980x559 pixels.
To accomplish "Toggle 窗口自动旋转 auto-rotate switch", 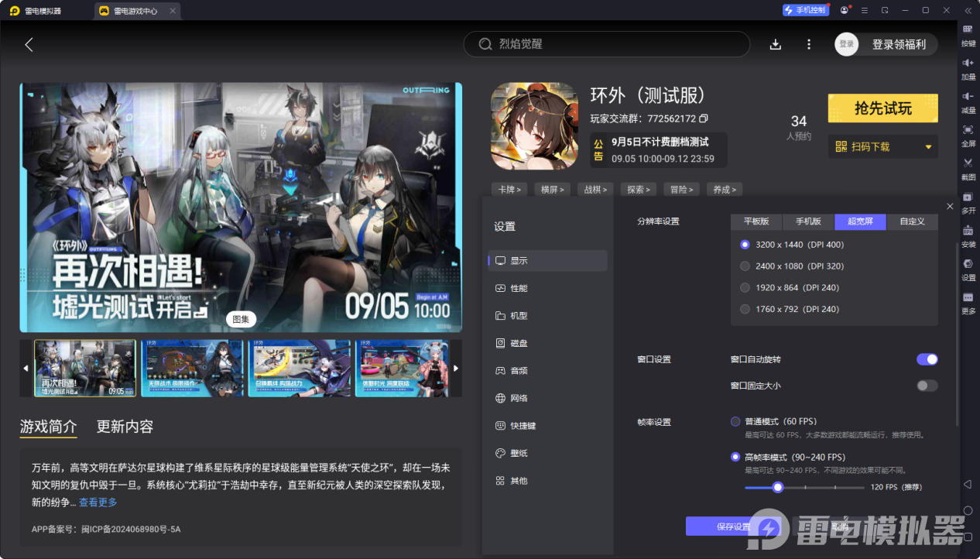I will 927,358.
